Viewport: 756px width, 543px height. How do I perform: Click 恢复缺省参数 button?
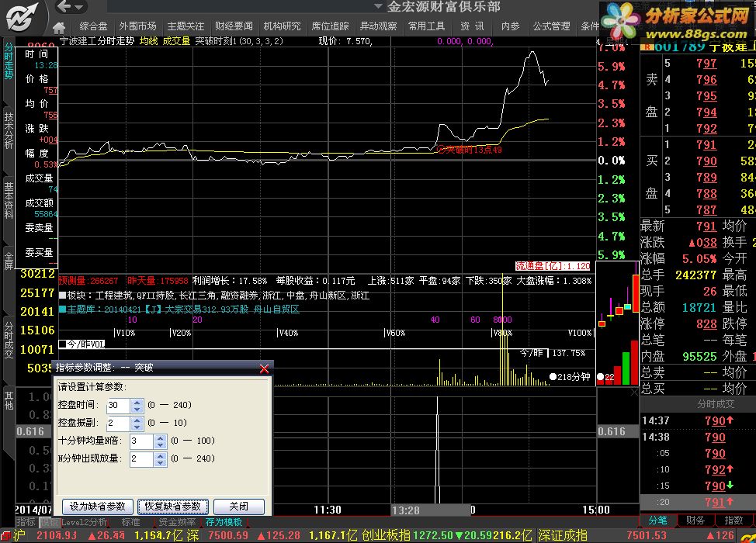[172, 507]
